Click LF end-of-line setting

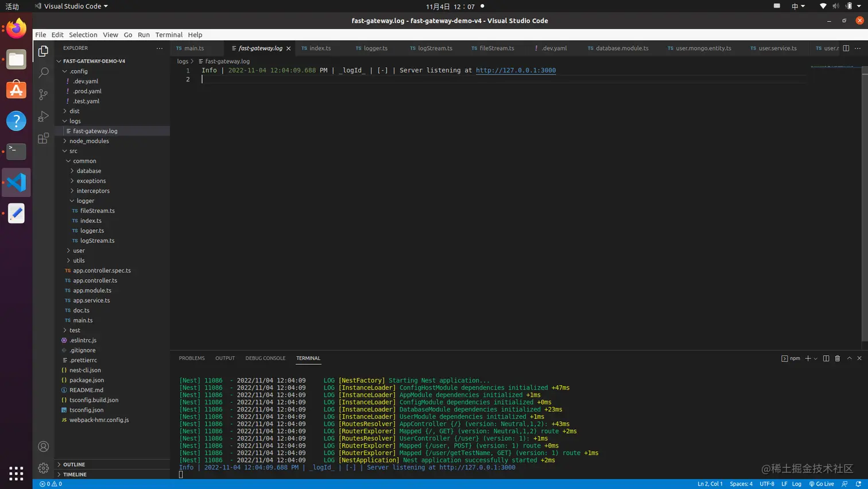pyautogui.click(x=784, y=484)
